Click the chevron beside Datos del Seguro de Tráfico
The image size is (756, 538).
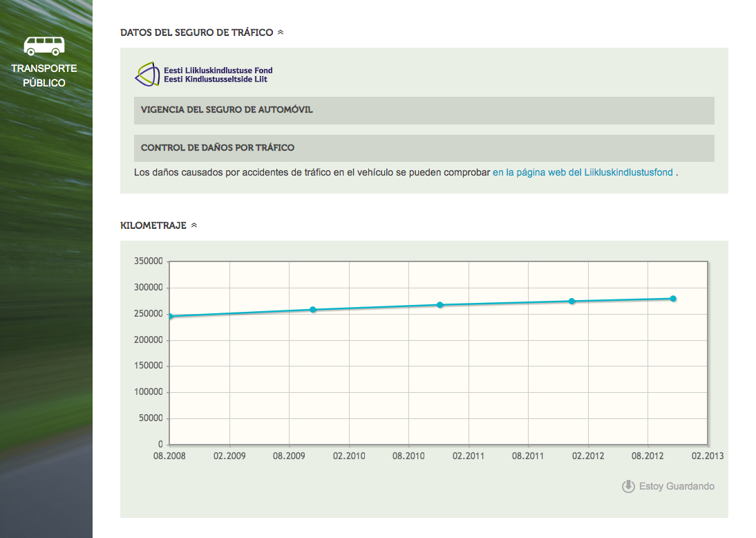pyautogui.click(x=281, y=33)
